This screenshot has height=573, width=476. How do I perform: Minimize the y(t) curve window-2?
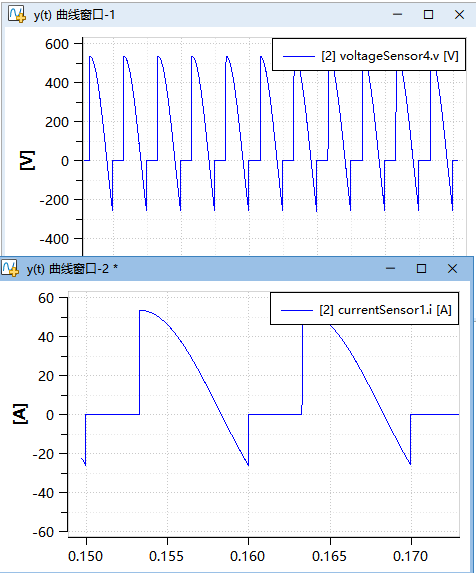[x=391, y=269]
